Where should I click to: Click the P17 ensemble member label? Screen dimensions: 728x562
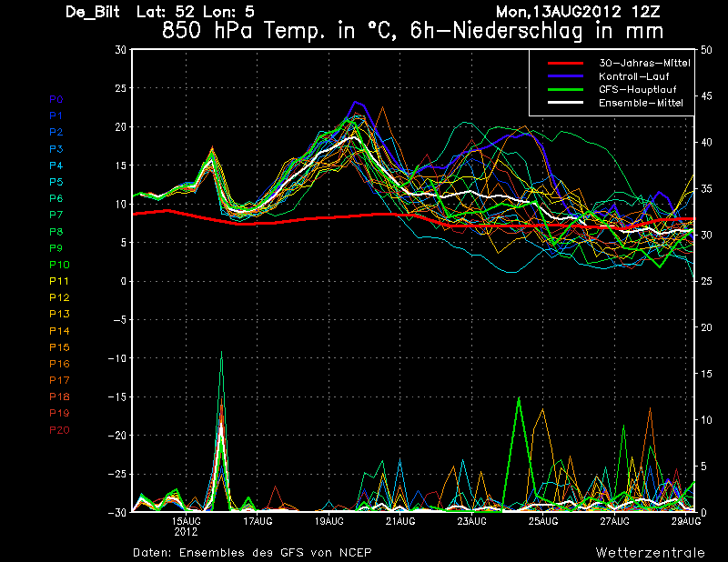click(x=59, y=380)
